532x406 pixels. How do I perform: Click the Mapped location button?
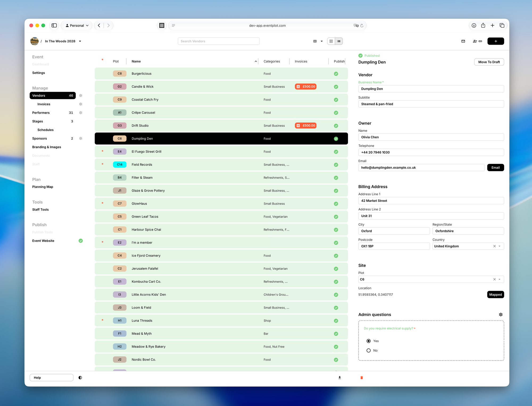pos(496,295)
